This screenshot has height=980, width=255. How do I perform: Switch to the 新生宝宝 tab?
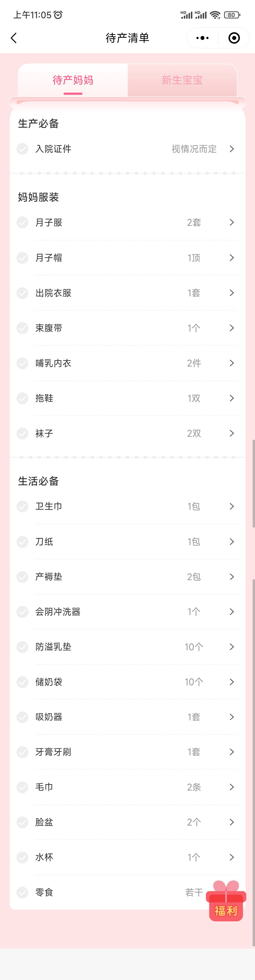pyautogui.click(x=182, y=80)
